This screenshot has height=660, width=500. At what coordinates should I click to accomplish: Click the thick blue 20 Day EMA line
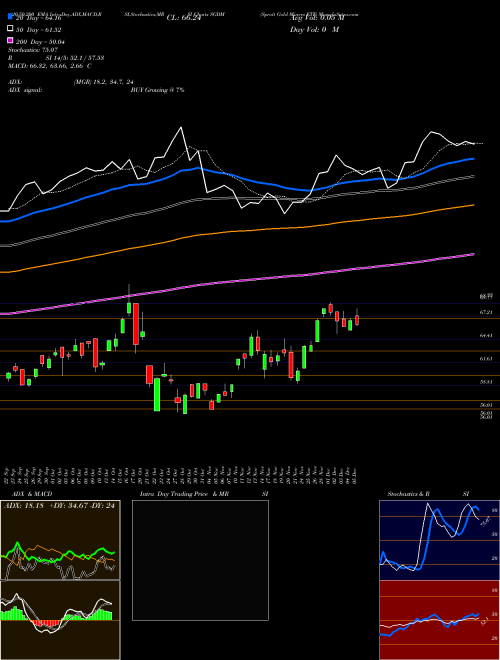(236, 178)
